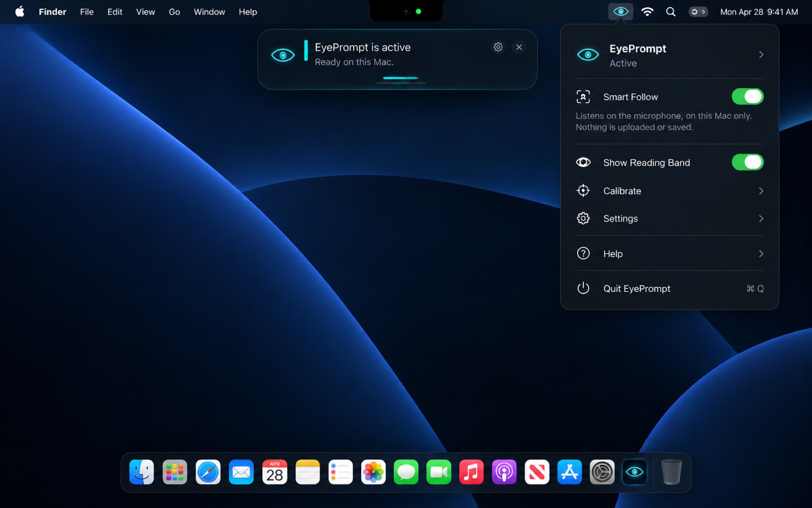Click the EyePrompt title in panel header

coord(637,49)
